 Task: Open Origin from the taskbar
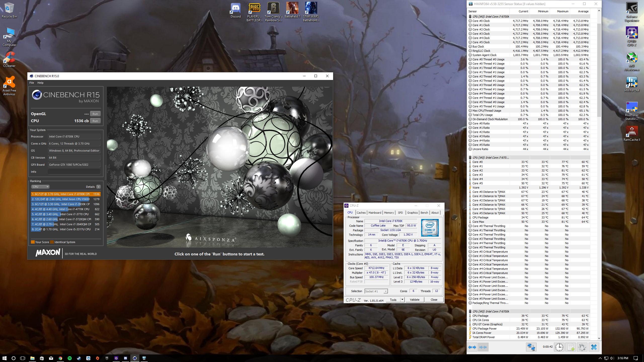(98, 358)
